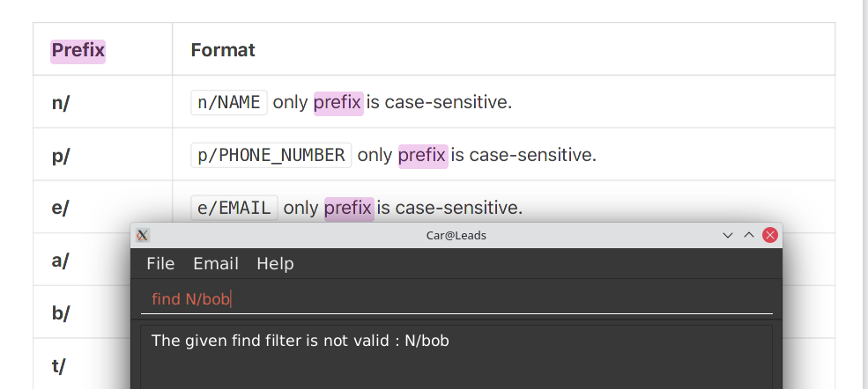Open the Email menu
868x389 pixels.
tap(216, 263)
